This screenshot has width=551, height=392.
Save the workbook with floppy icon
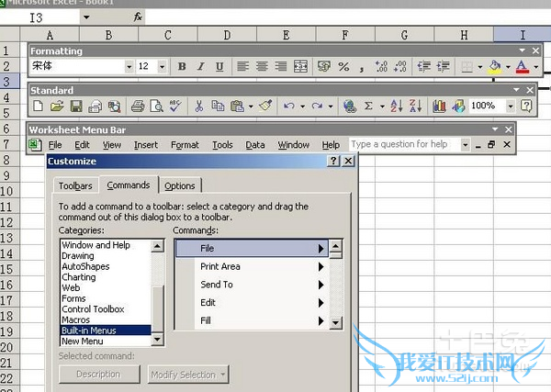(76, 106)
